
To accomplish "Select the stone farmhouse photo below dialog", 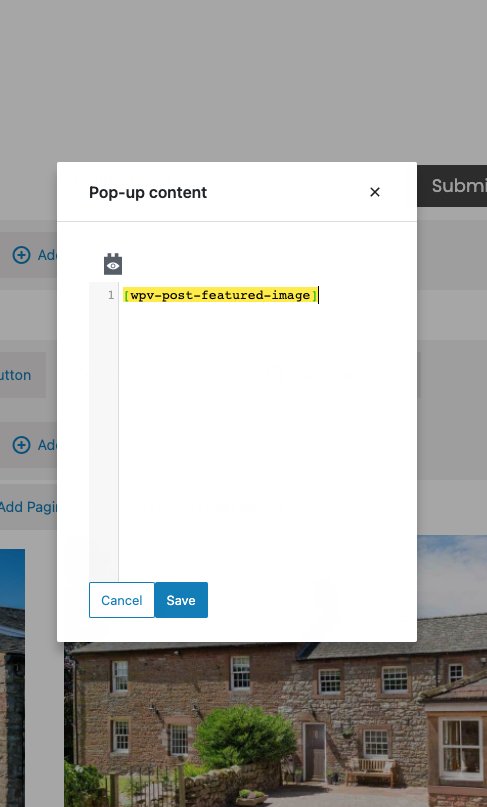I will click(x=275, y=725).
